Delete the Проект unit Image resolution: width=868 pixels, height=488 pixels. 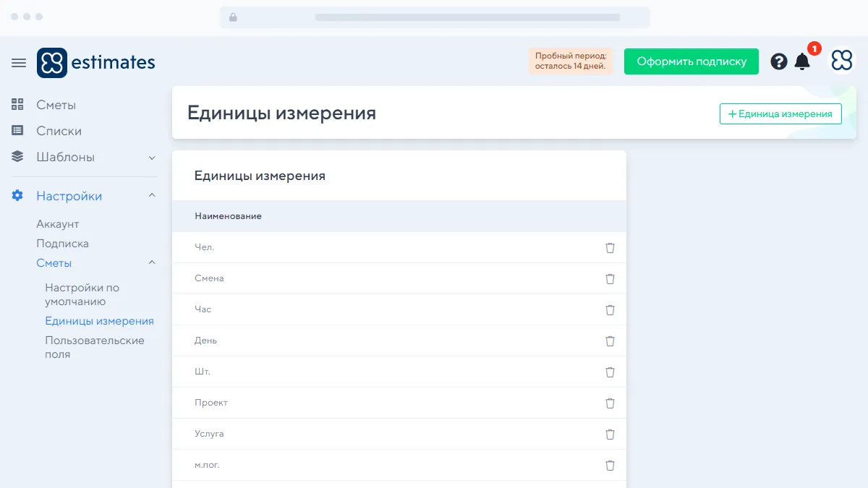(610, 403)
